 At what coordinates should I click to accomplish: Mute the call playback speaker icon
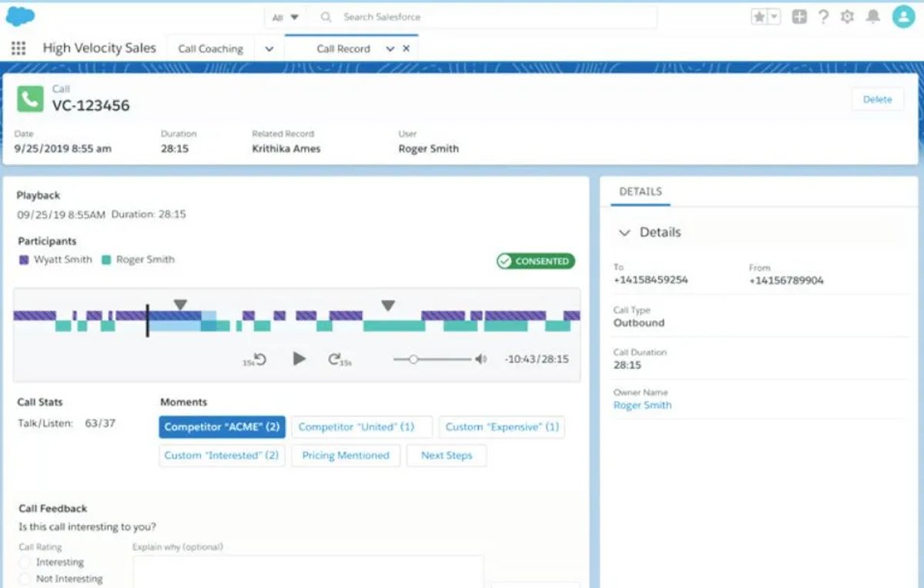click(x=481, y=359)
